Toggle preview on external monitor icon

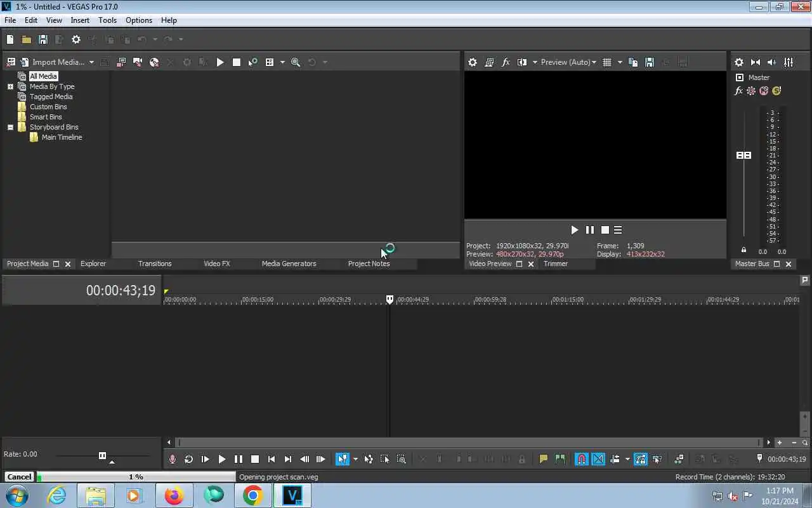489,62
